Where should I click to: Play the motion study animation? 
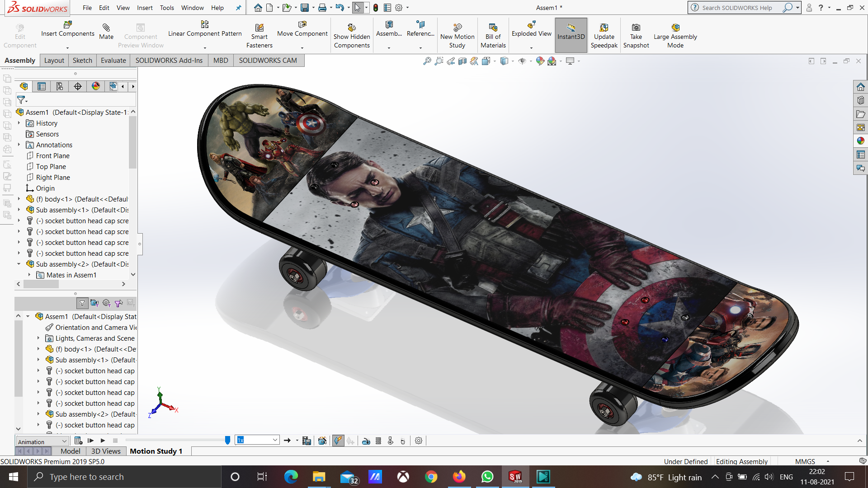tap(103, 441)
